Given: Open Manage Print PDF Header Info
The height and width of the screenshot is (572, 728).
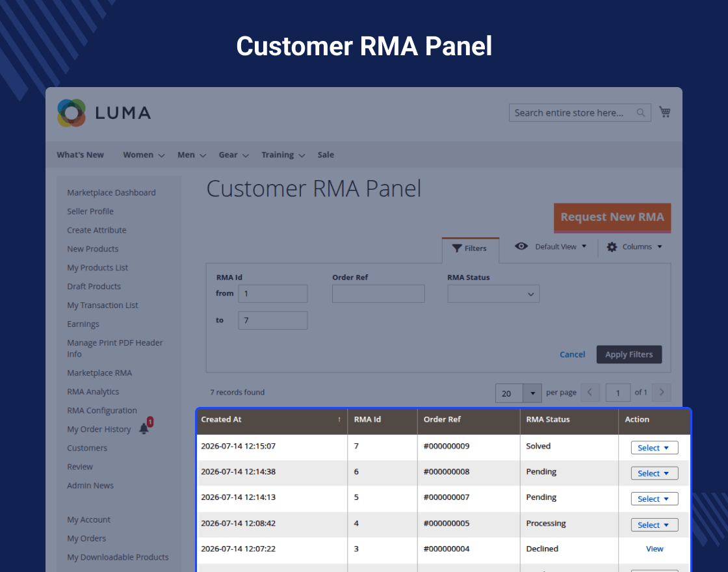Looking at the screenshot, I should [114, 348].
